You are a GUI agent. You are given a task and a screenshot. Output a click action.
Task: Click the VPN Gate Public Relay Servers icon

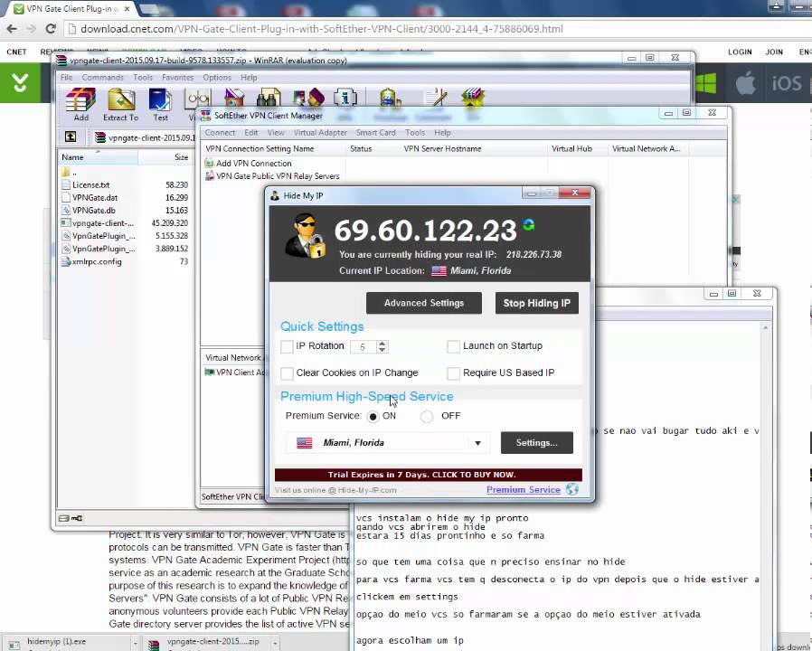pyautogui.click(x=209, y=176)
